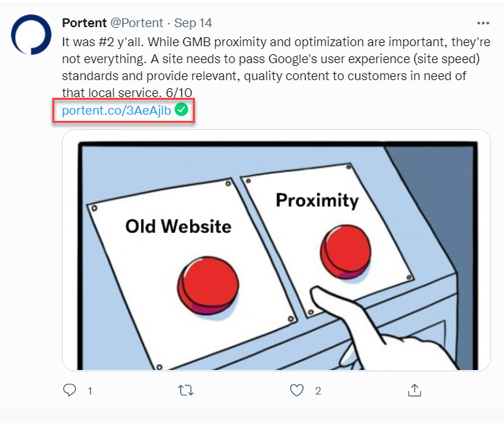Open the three-dot more options menu
504x423 pixels.
click(483, 23)
